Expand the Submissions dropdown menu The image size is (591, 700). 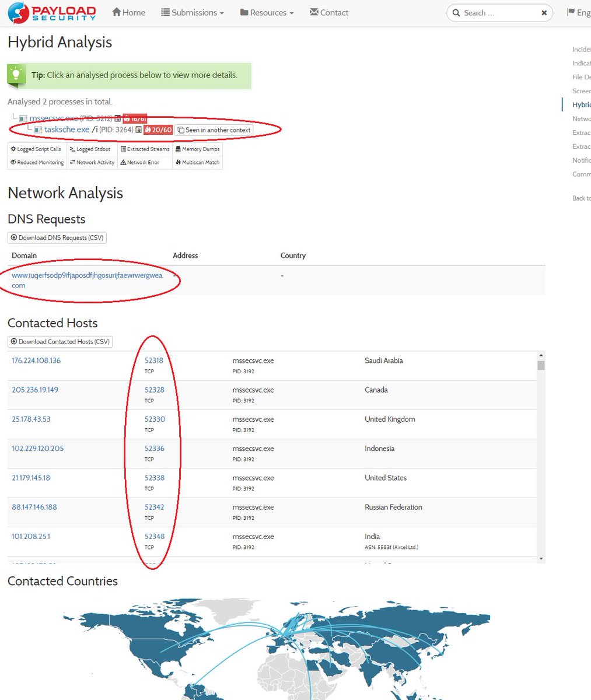click(x=192, y=12)
